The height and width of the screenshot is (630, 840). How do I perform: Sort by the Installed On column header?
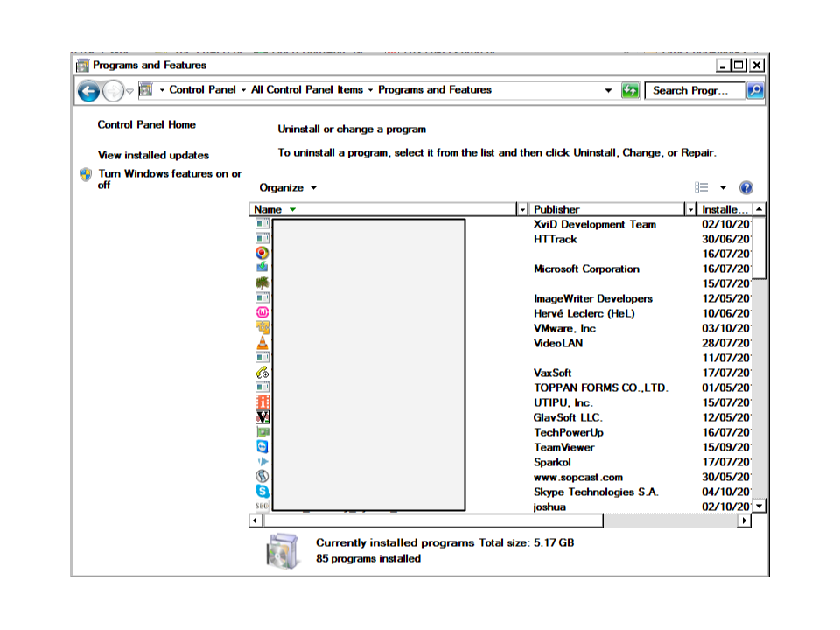tap(724, 209)
